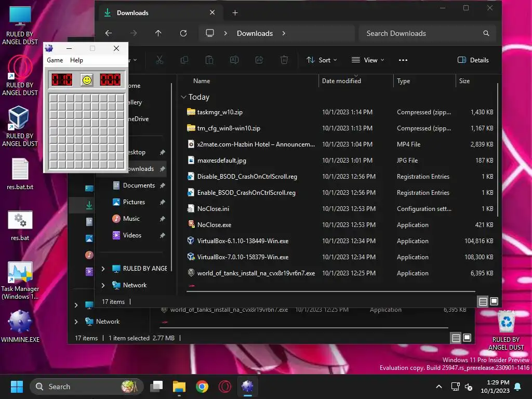Expand Network node in back Explorer window
Screen dimensions: 532x399
(x=76, y=322)
